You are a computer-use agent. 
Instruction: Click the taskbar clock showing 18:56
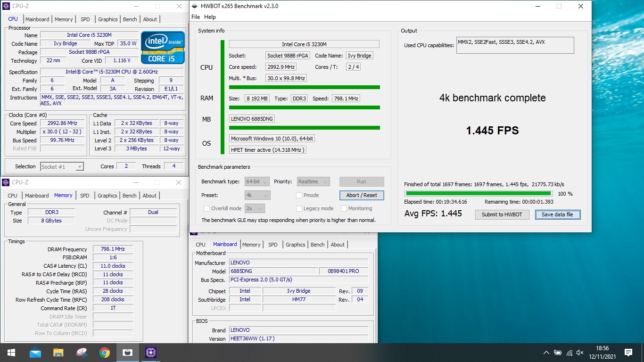coord(602,353)
